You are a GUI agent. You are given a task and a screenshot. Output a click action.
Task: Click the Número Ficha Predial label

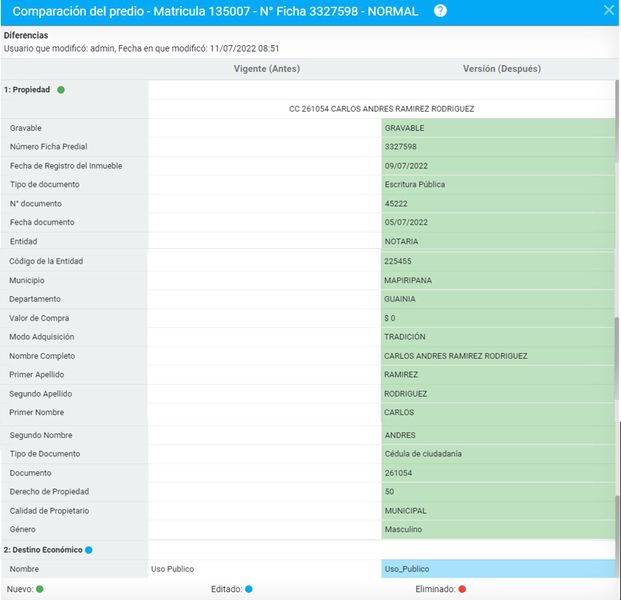[48, 147]
